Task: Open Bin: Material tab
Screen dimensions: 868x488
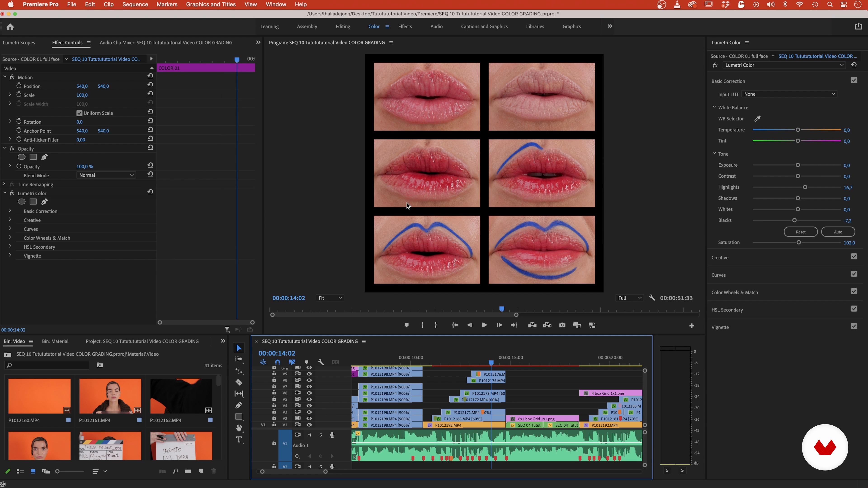Action: coord(55,342)
